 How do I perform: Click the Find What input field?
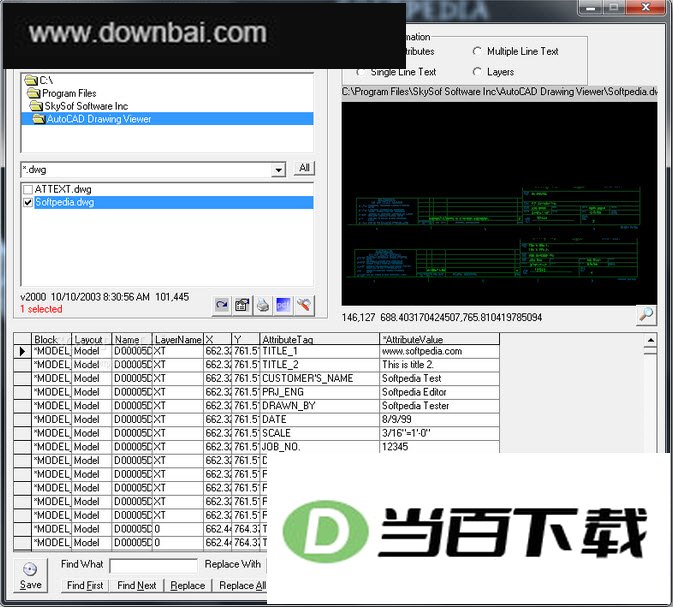point(153,565)
